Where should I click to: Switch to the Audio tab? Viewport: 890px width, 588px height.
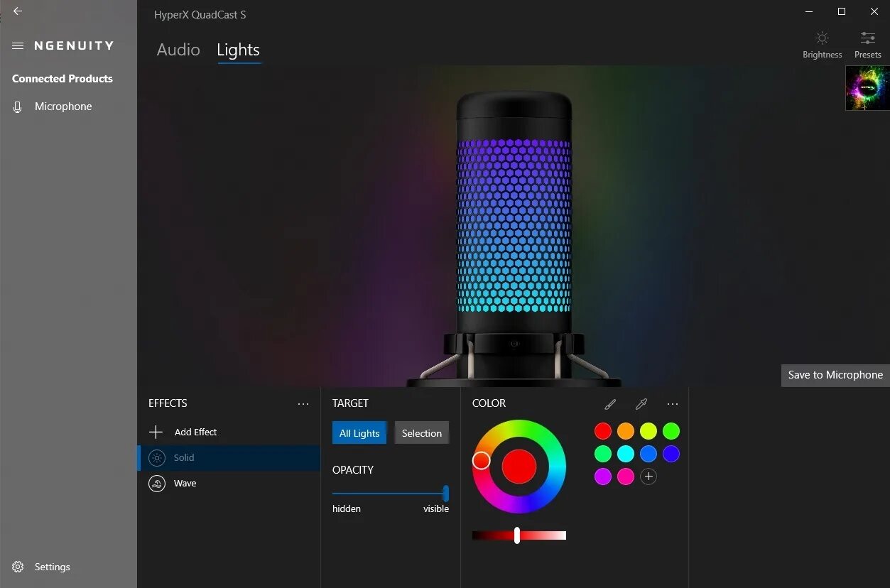click(x=178, y=50)
